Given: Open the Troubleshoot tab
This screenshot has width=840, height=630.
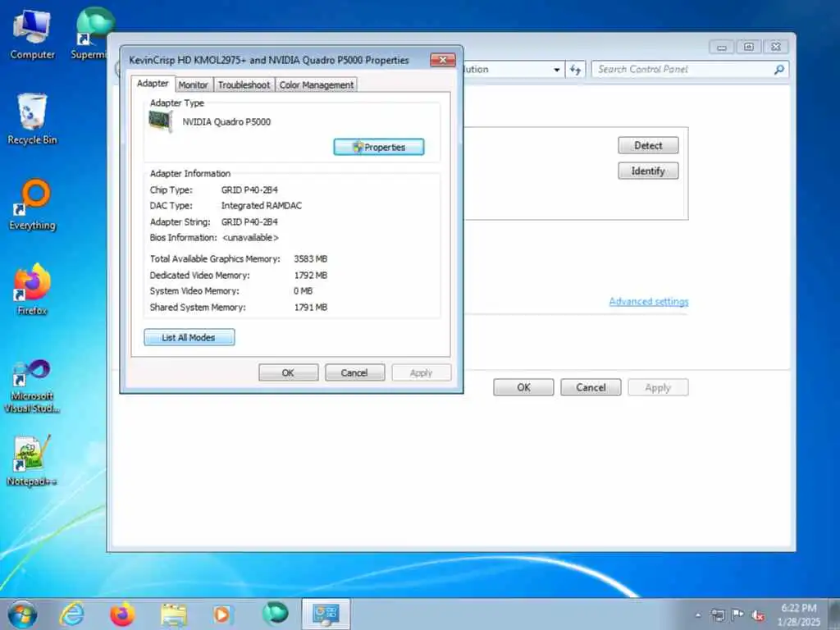Looking at the screenshot, I should click(x=244, y=84).
